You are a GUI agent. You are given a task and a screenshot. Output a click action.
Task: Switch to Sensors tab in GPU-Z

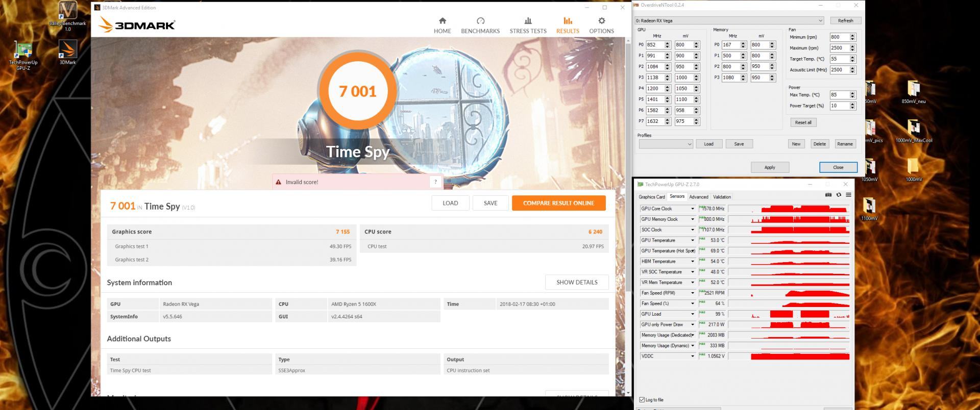677,196
